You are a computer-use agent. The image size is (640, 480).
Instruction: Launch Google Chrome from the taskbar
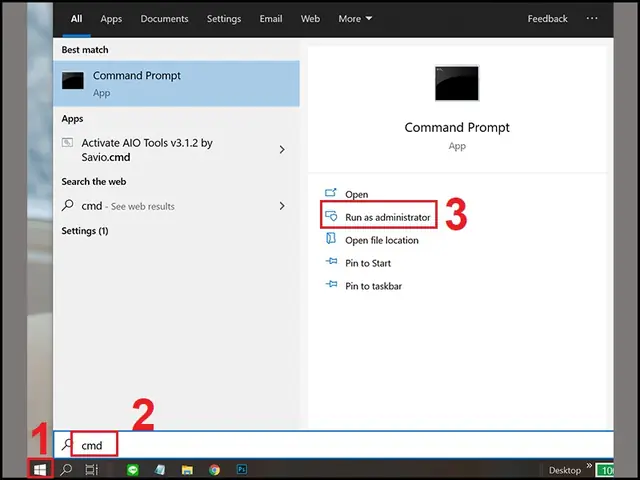tap(214, 470)
